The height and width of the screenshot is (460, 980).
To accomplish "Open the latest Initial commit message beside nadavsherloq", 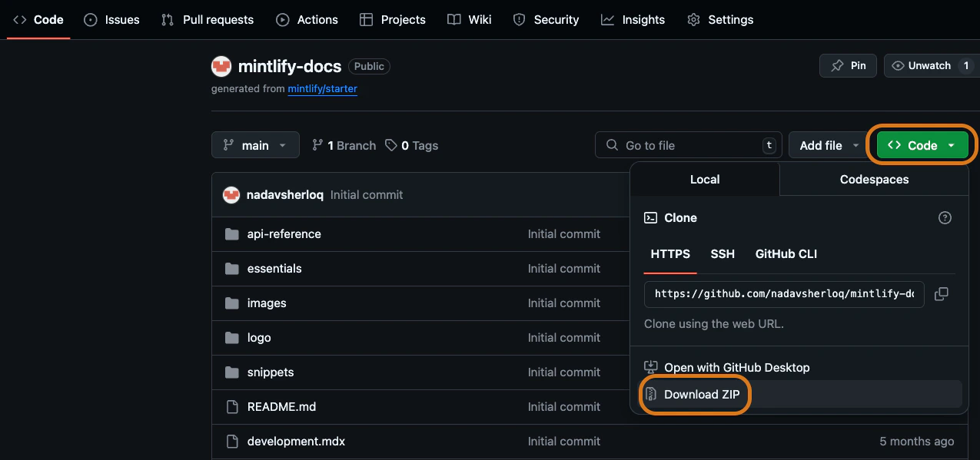I will (x=367, y=195).
